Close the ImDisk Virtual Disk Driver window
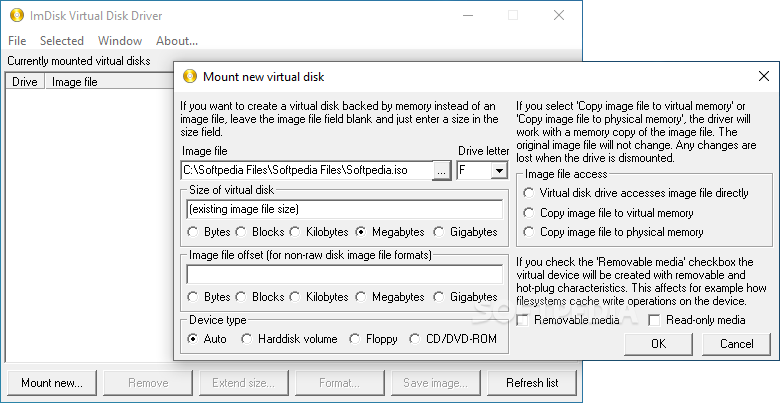The height and width of the screenshot is (403, 780). click(x=559, y=15)
